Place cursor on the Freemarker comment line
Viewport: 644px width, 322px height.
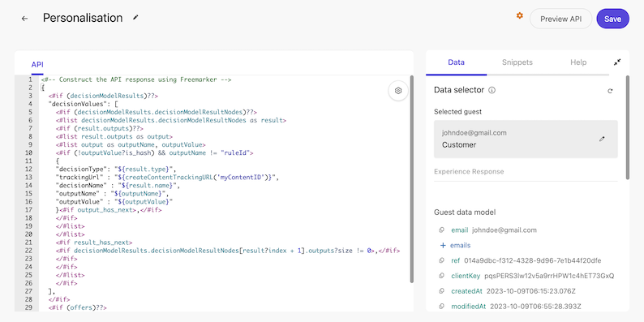click(x=136, y=79)
